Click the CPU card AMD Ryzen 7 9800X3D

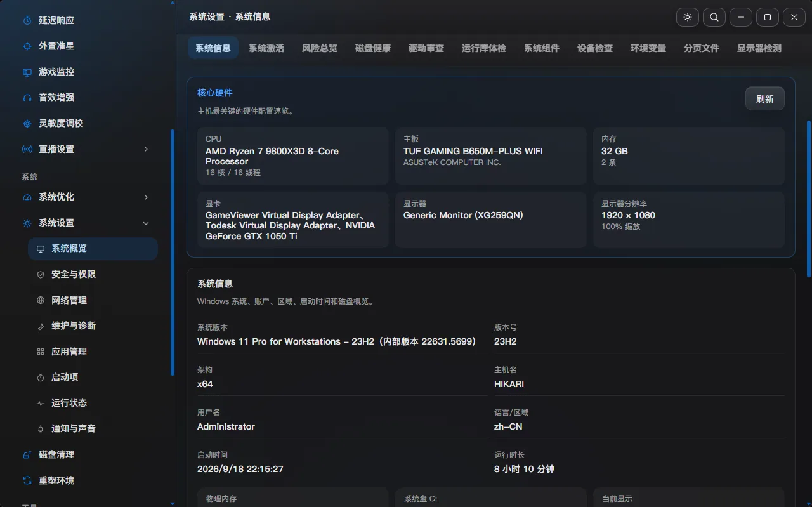click(x=293, y=156)
